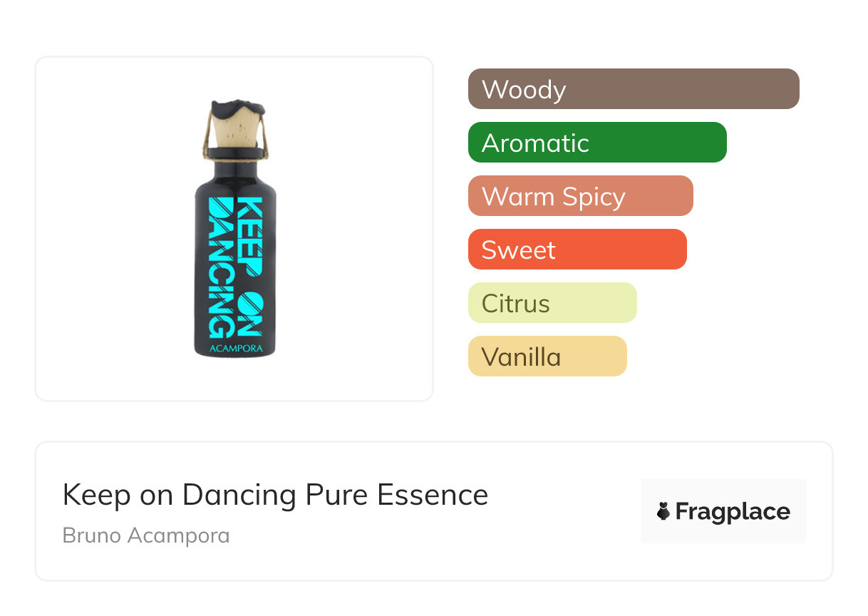868x616 pixels.
Task: Open the Keep on Dancing fragrance title
Action: [178, 495]
